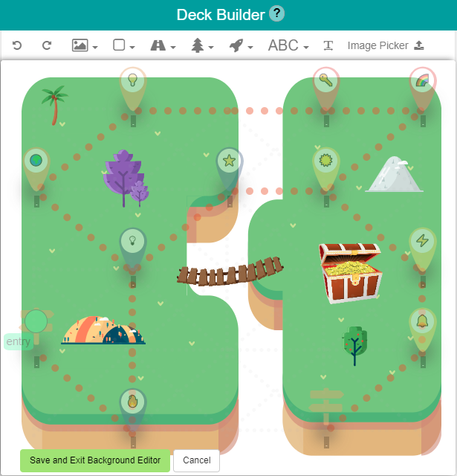The height and width of the screenshot is (476, 457).
Task: Expand the image tool dropdown arrow
Action: point(95,47)
